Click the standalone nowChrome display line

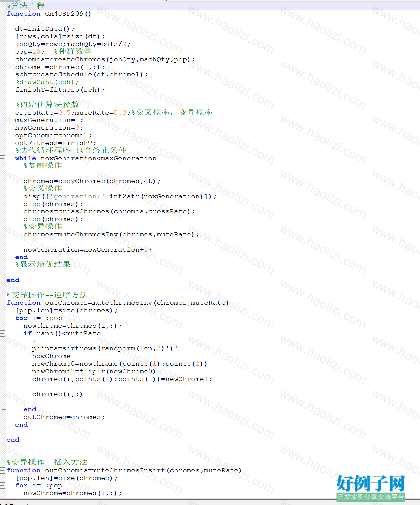coord(51,356)
